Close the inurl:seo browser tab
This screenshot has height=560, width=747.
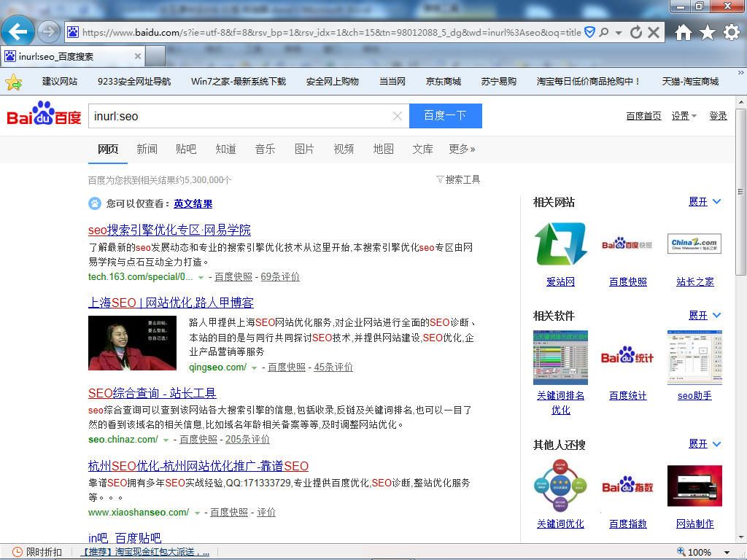point(138,56)
